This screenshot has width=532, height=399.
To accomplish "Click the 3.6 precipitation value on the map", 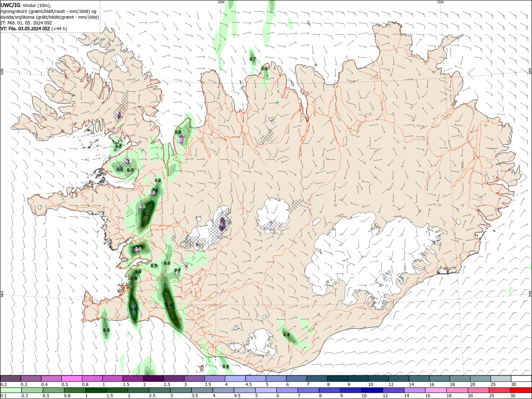I will [x=133, y=310].
